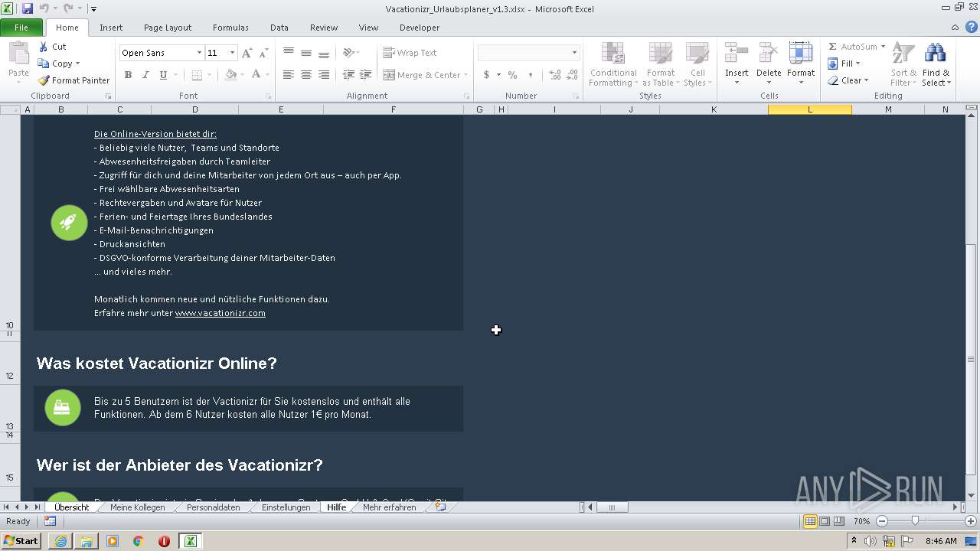Open Sort & Filter menu

(x=903, y=64)
